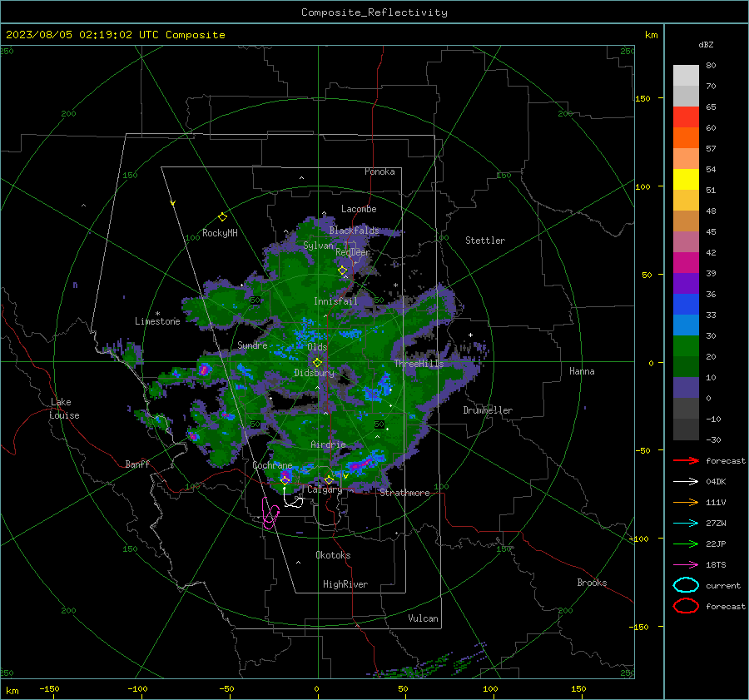This screenshot has height=700, width=749.
Task: Click the Okotoks town label
Action: (333, 555)
